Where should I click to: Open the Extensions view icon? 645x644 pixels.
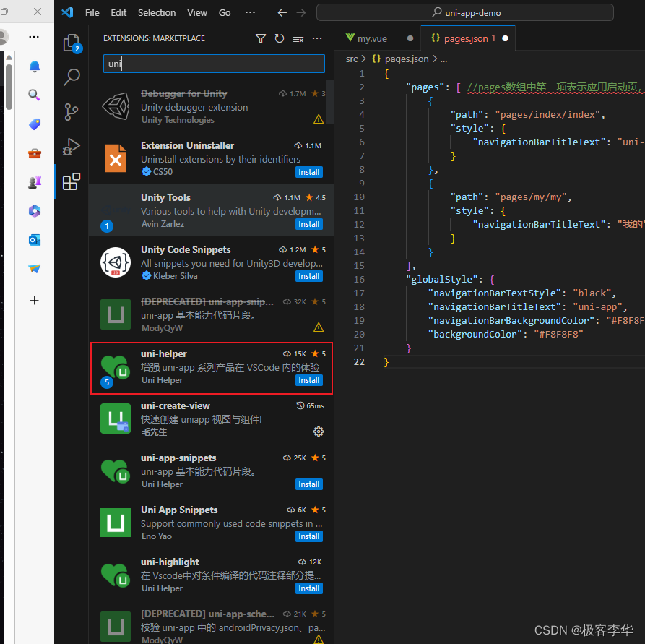(72, 181)
